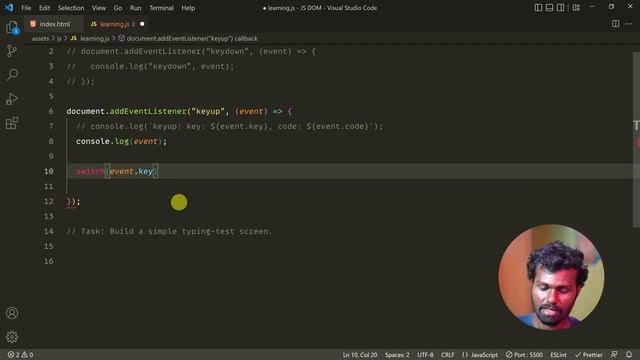This screenshot has height=360, width=640.
Task: Click line number 10 in gutter
Action: pyautogui.click(x=49, y=171)
